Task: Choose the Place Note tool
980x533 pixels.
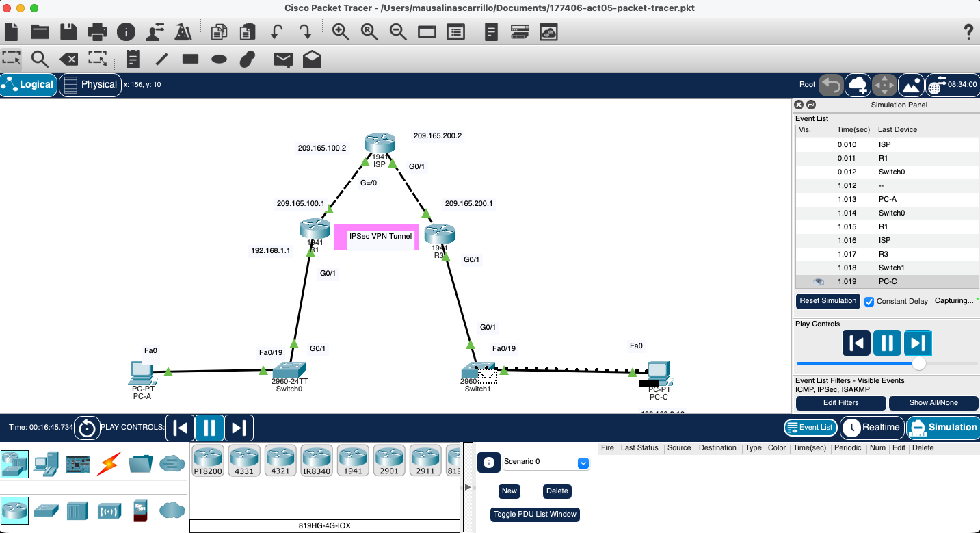Action: pos(133,60)
